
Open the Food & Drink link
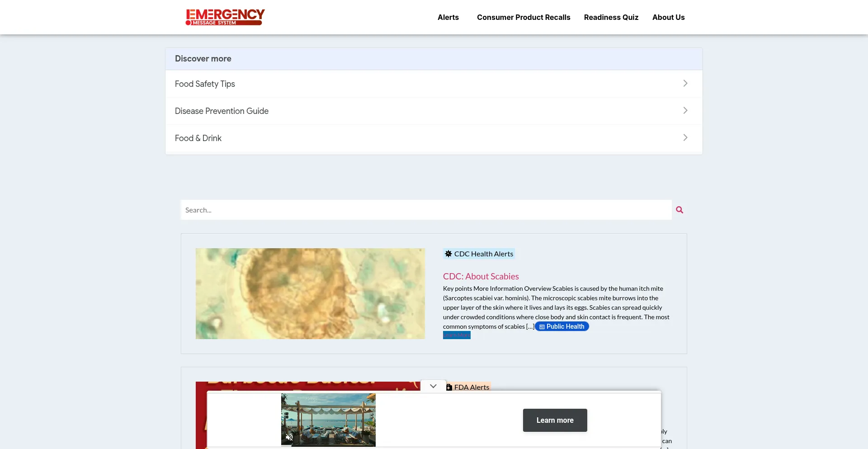pyautogui.click(x=198, y=138)
